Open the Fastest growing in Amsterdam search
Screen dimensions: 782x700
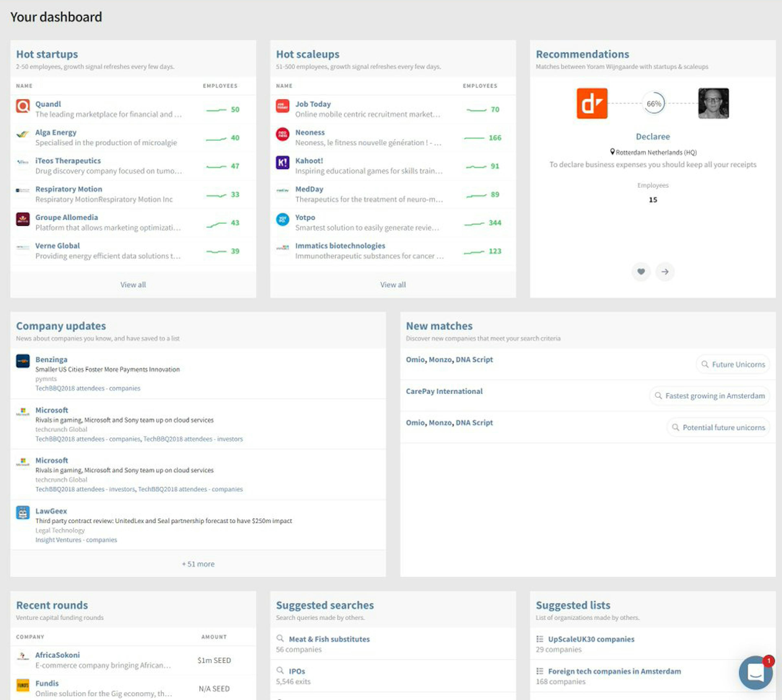pos(709,395)
